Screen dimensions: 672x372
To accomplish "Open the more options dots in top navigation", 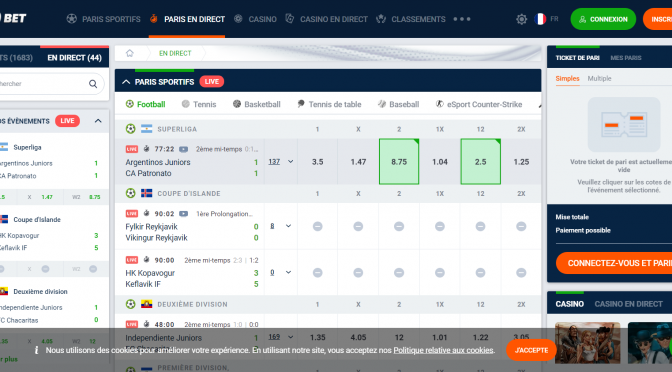I will 462,19.
